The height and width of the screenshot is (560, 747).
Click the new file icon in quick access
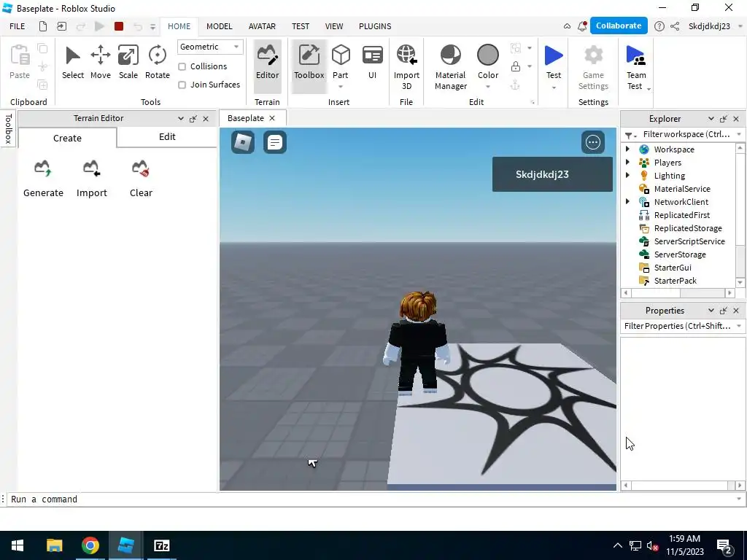tap(43, 26)
